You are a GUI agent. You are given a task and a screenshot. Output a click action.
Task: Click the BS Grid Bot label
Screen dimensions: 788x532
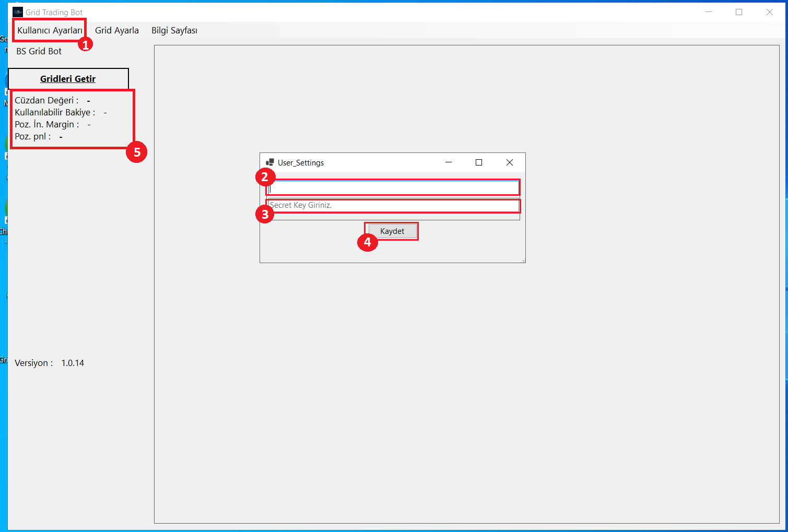tap(39, 51)
